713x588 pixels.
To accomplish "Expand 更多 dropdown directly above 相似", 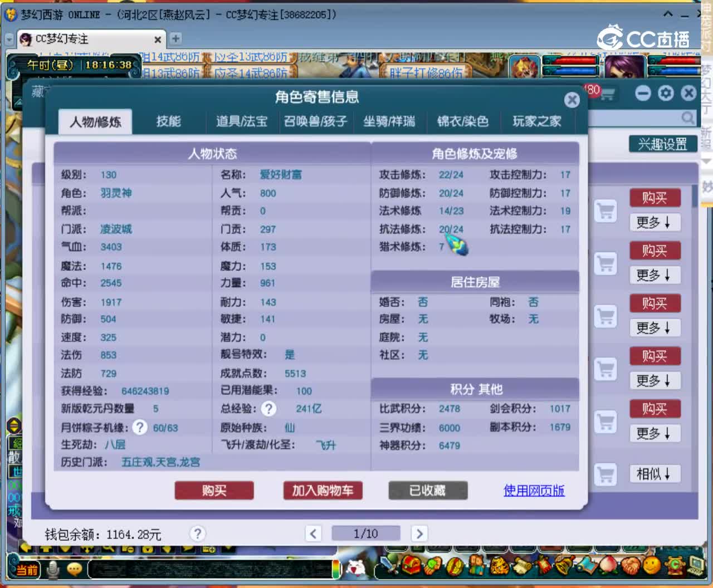I will click(x=655, y=433).
